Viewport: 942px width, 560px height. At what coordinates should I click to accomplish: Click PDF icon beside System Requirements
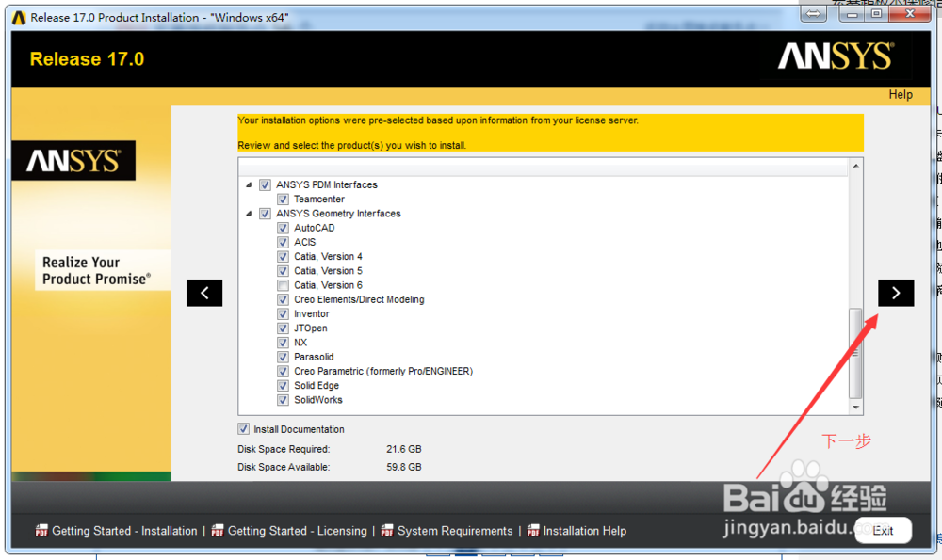pyautogui.click(x=387, y=531)
